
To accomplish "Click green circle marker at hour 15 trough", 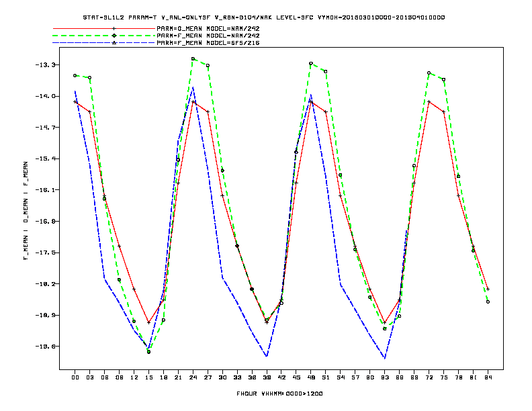I will tap(148, 352).
